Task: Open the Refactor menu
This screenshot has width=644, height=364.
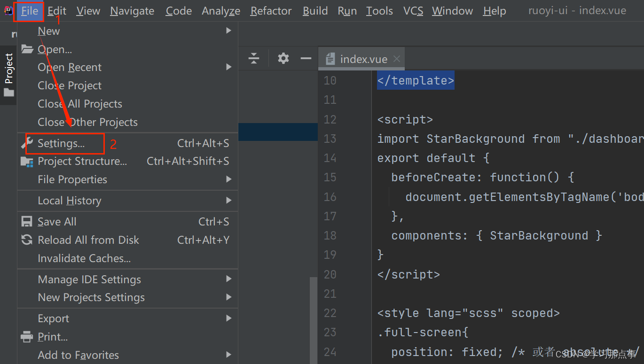Action: pyautogui.click(x=271, y=11)
